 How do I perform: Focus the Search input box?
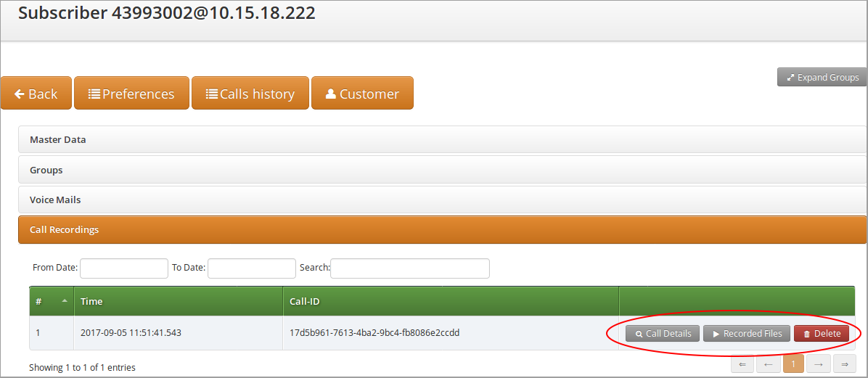coord(409,268)
